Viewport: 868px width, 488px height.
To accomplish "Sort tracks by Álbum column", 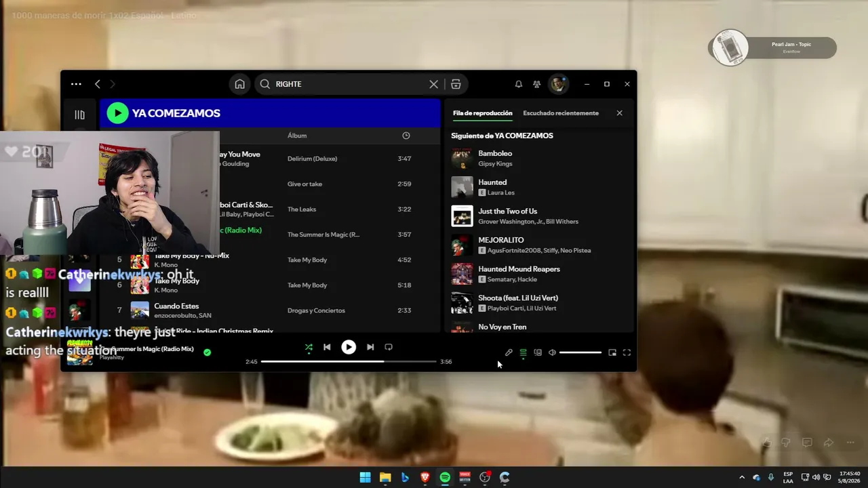I will (x=297, y=136).
